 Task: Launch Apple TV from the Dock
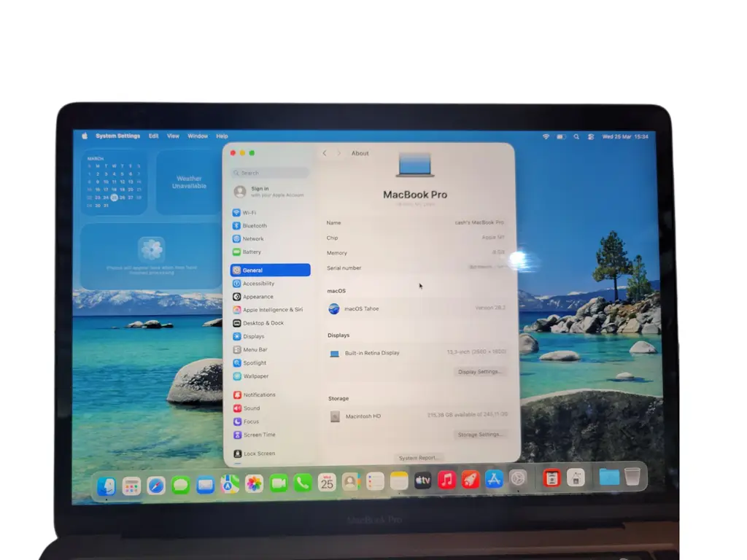[x=422, y=481]
